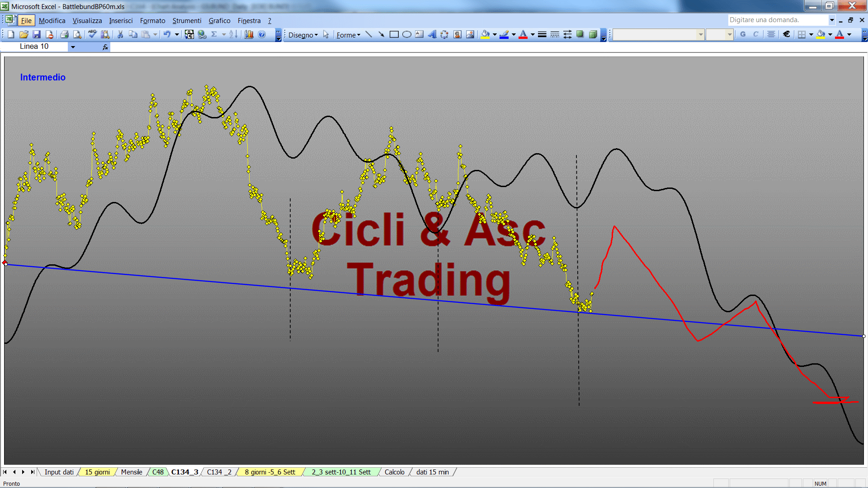Open the Font size combo box
The image size is (868, 488).
[x=719, y=34]
